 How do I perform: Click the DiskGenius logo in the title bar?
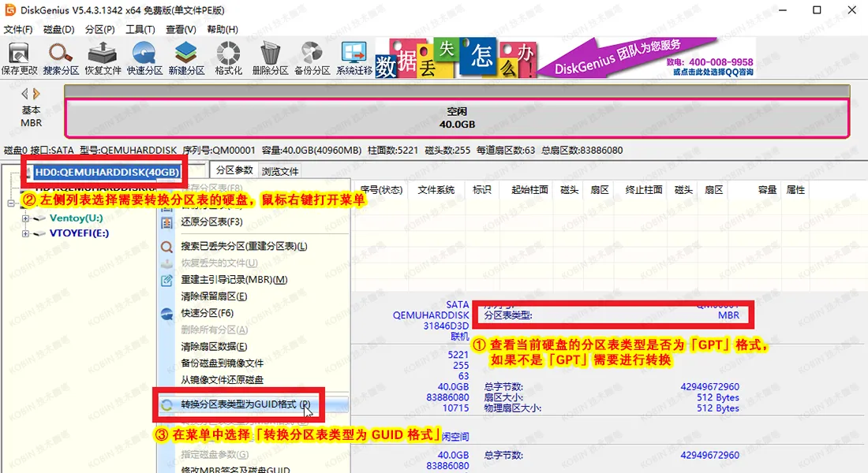[9, 9]
